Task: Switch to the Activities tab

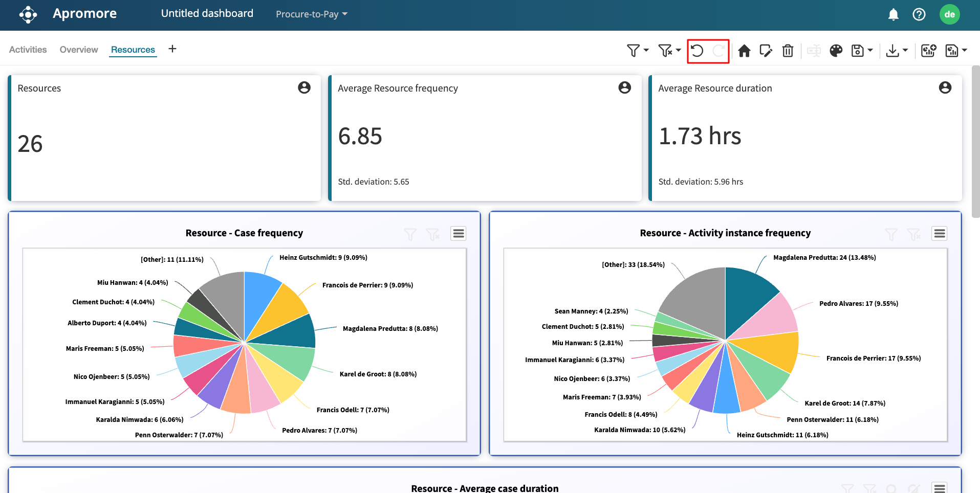Action: 28,50
